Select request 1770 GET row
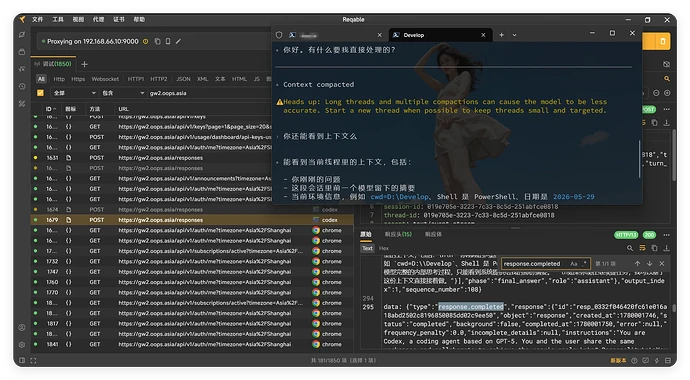The image size is (690, 380). tap(192, 292)
